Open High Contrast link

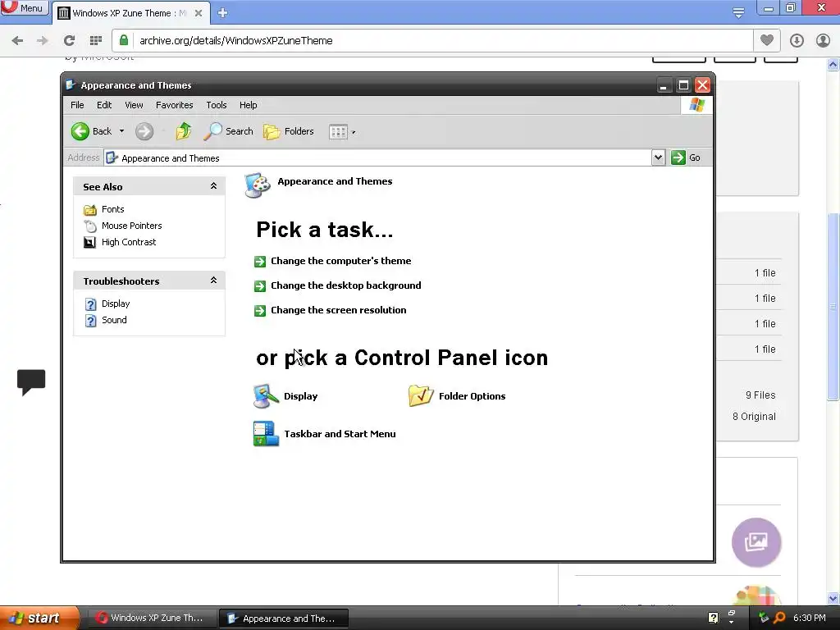(x=129, y=242)
